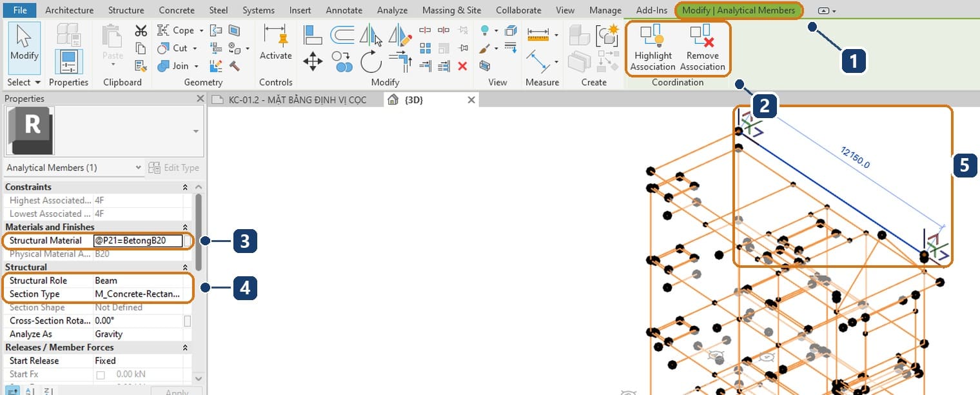Select the Align tool
The width and height of the screenshot is (980, 395).
pyautogui.click(x=313, y=35)
